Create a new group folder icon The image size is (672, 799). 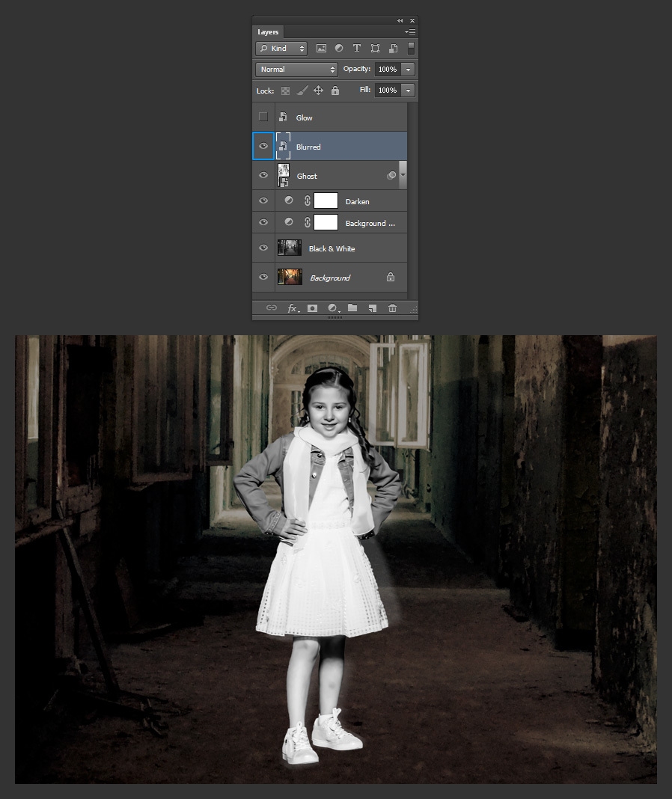click(x=352, y=307)
